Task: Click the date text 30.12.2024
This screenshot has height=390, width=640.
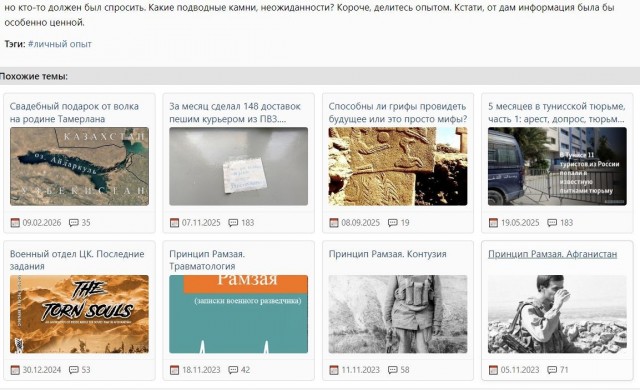Action: point(42,370)
